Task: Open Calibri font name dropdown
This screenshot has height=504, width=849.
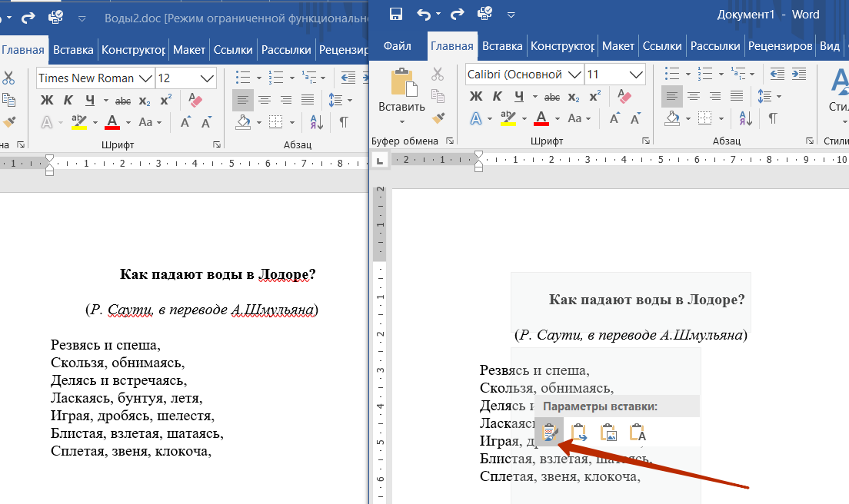Action: point(576,74)
